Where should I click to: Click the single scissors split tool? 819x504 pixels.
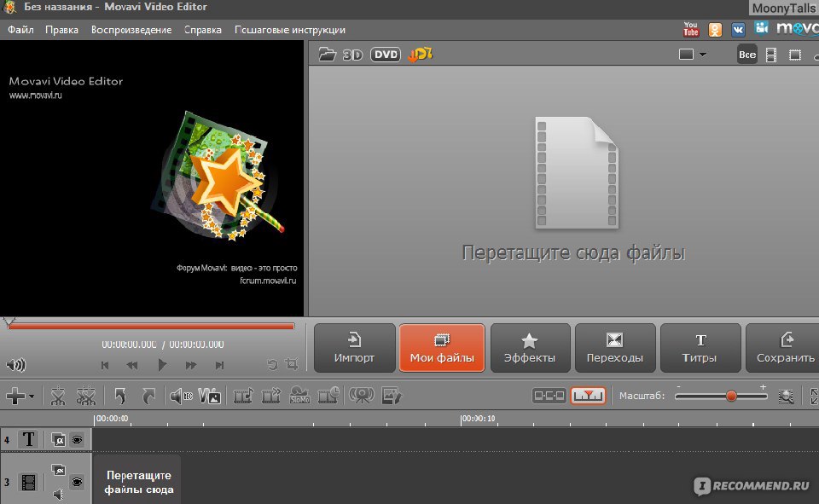57,396
